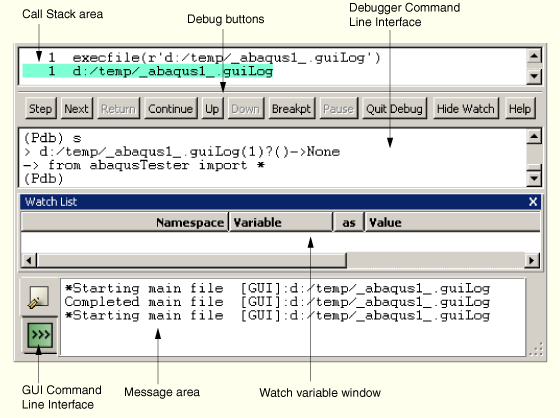The image size is (560, 418).
Task: Click debugger command line scroll down arrow
Action: click(x=534, y=178)
